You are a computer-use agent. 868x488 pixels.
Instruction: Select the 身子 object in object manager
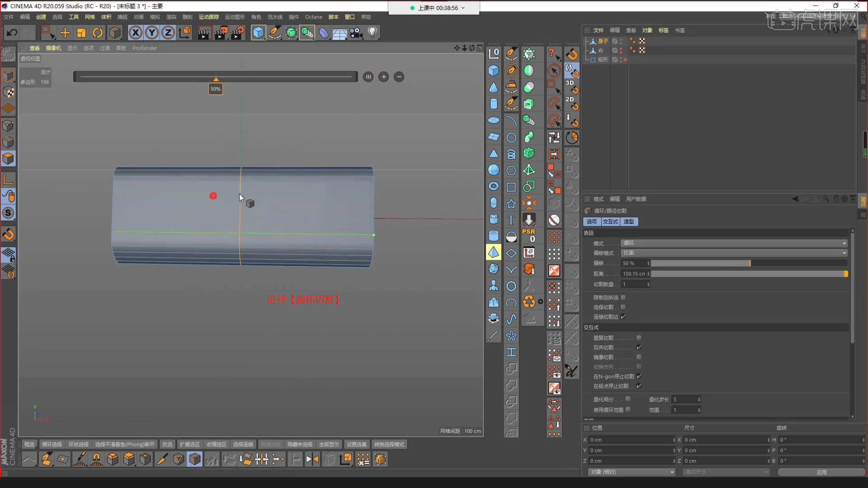coord(603,41)
